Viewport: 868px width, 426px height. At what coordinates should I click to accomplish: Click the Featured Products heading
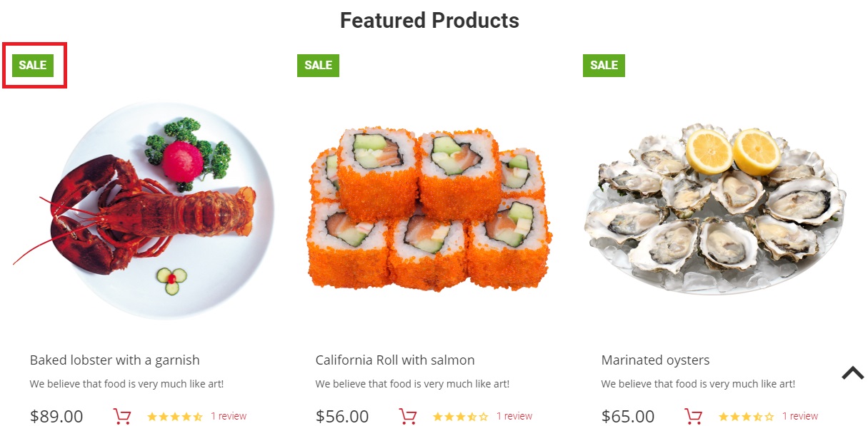coord(429,20)
